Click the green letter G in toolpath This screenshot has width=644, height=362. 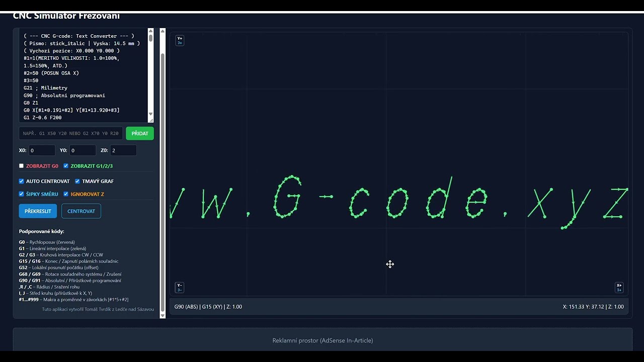pyautogui.click(x=287, y=197)
